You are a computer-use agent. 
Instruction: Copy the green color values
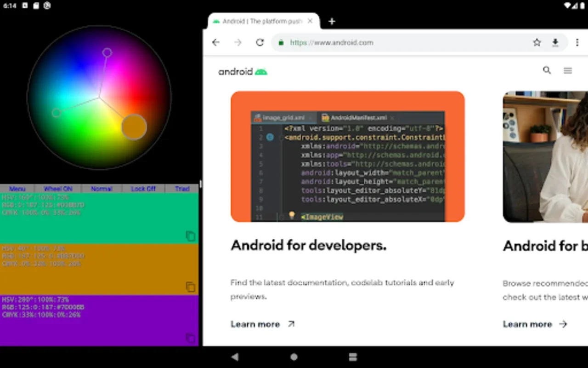tap(190, 236)
